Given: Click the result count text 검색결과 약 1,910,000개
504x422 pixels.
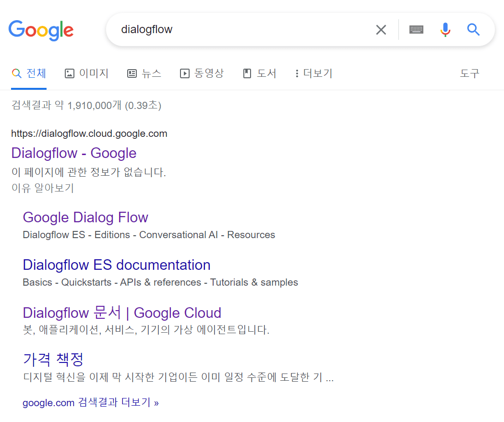Looking at the screenshot, I should click(86, 105).
